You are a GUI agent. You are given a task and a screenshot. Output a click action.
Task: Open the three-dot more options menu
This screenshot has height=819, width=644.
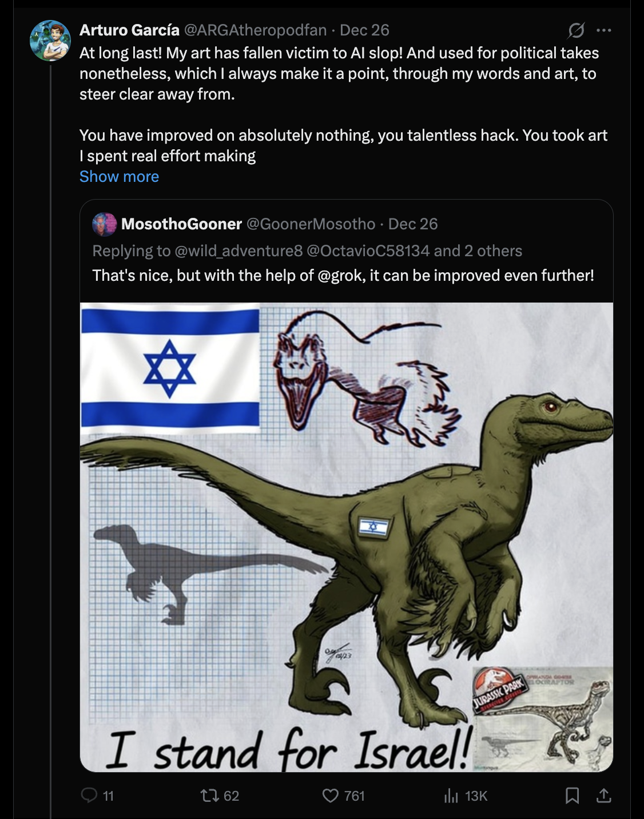[603, 30]
